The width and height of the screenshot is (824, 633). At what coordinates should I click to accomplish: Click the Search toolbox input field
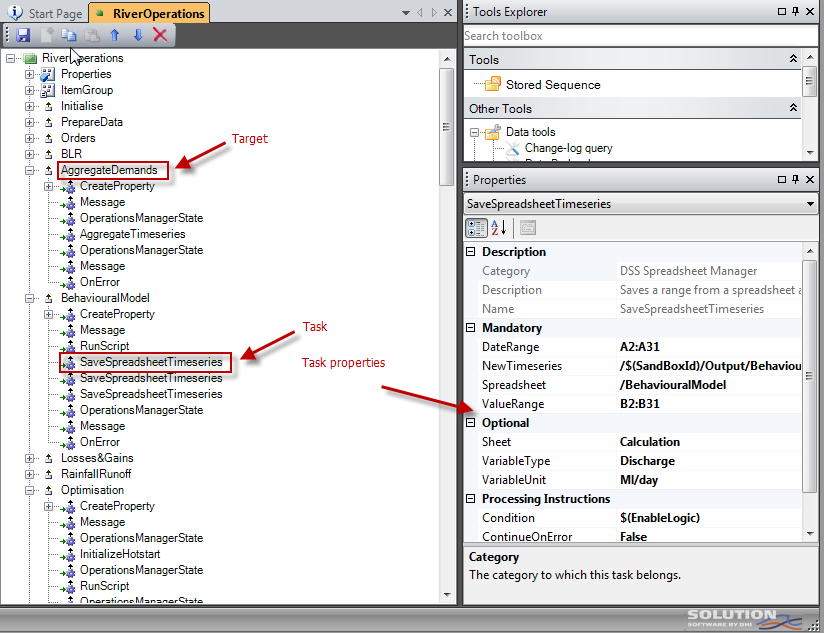coord(640,36)
